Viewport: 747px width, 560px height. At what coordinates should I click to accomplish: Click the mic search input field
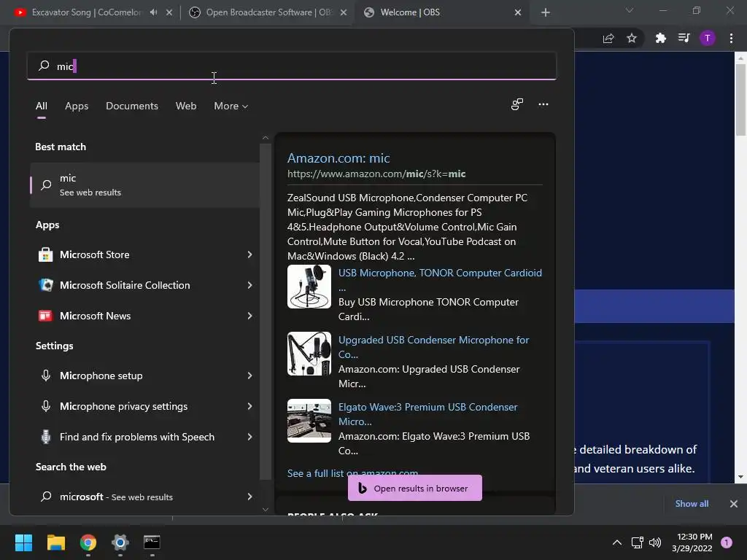pos(292,66)
